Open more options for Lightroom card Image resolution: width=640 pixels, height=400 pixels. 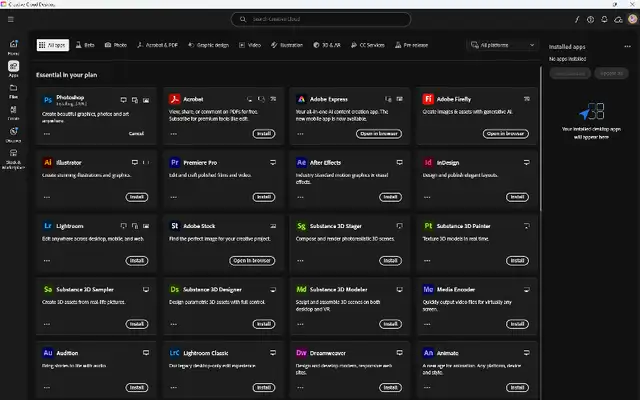point(47,261)
